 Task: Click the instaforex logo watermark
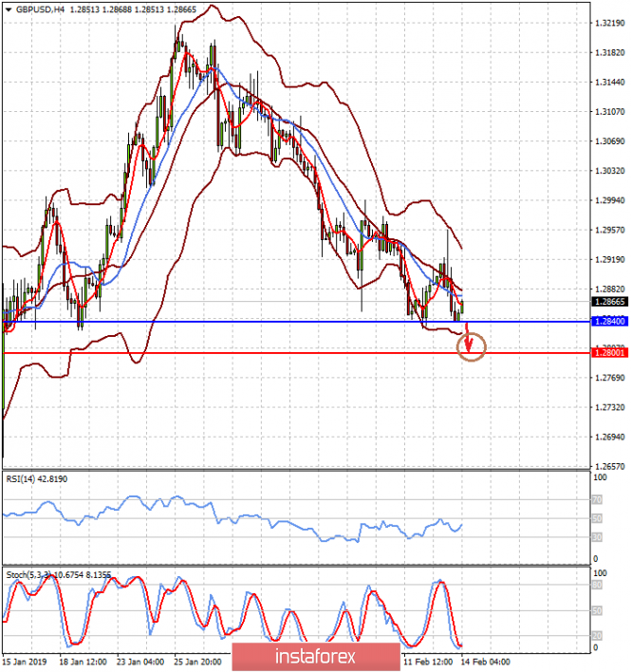315,656
